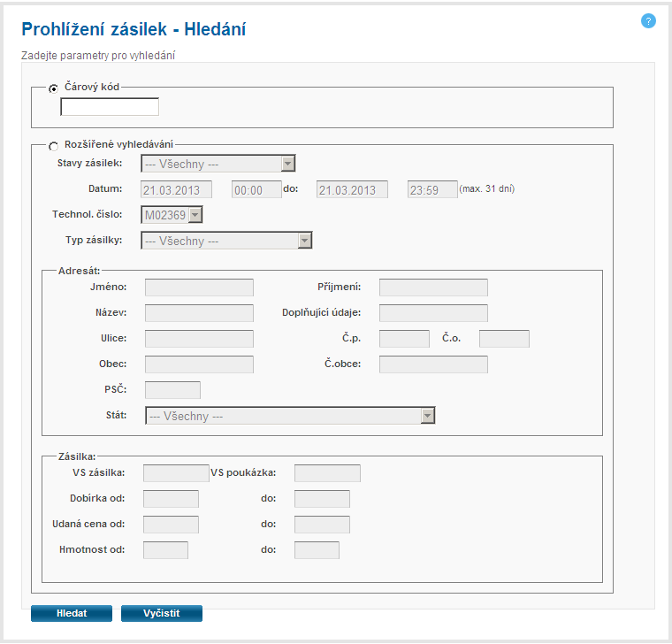
Task: Click the Ulice street input field
Action: click(x=199, y=339)
